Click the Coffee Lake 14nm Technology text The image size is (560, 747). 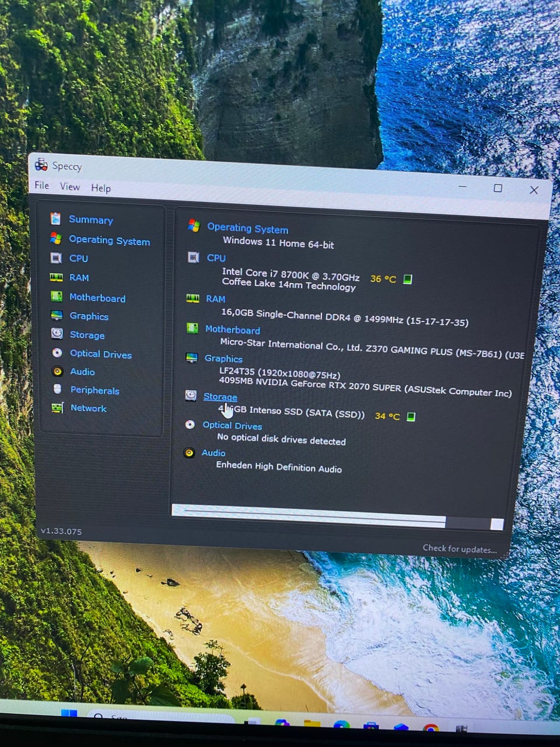[289, 284]
